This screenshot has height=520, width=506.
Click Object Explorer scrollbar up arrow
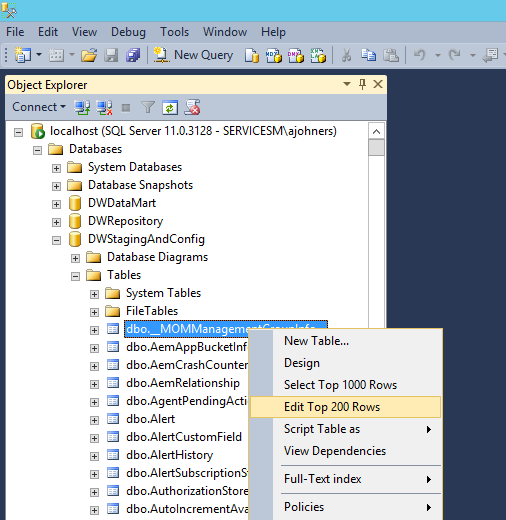tap(376, 131)
